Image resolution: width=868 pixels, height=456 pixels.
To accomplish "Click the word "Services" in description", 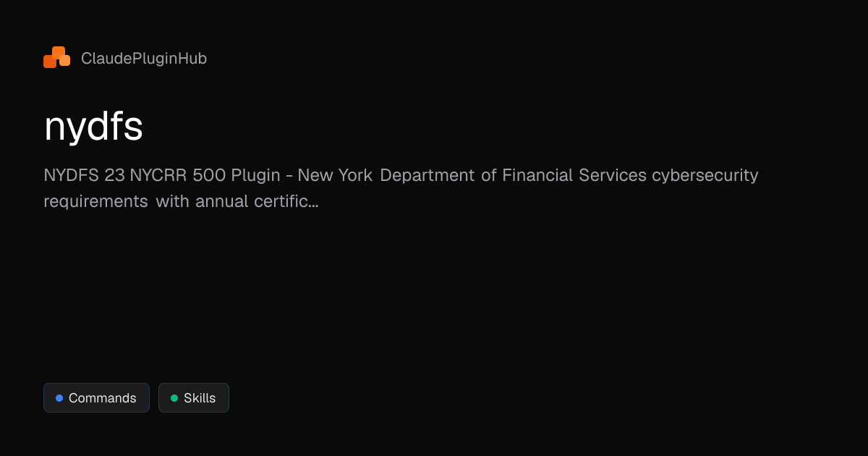I will click(x=613, y=175).
